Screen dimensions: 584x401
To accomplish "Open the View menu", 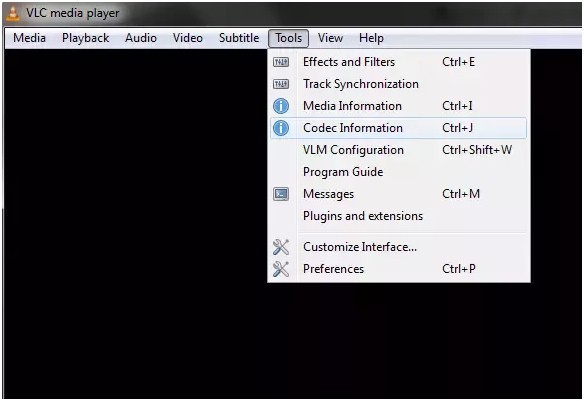I will [330, 38].
